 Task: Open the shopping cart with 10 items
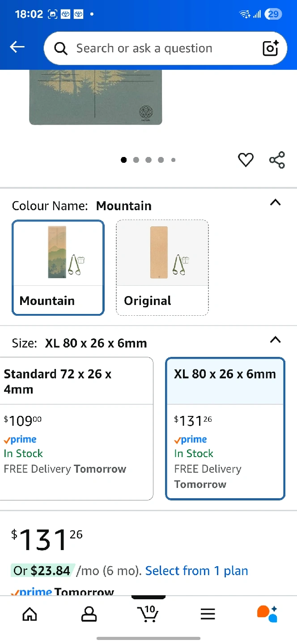pyautogui.click(x=148, y=614)
